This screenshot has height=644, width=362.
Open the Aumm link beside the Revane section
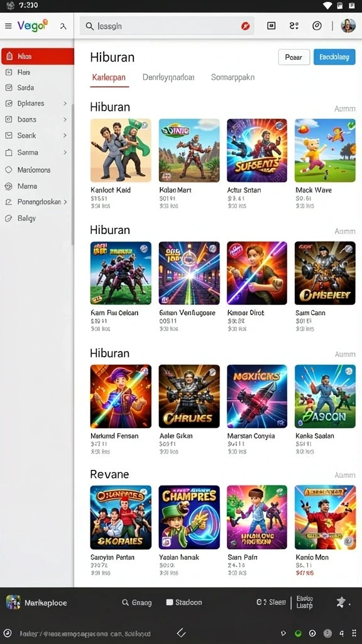pyautogui.click(x=345, y=475)
